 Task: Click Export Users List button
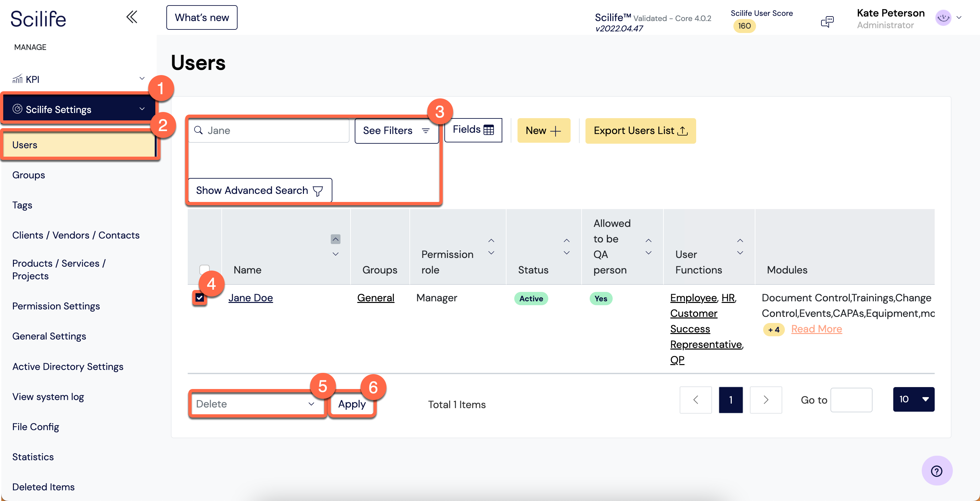click(640, 130)
